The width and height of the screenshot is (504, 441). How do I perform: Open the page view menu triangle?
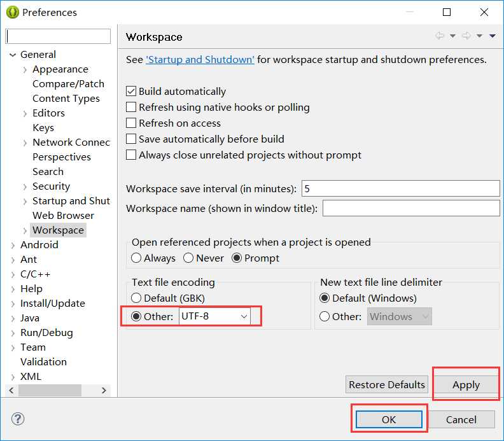(x=493, y=36)
